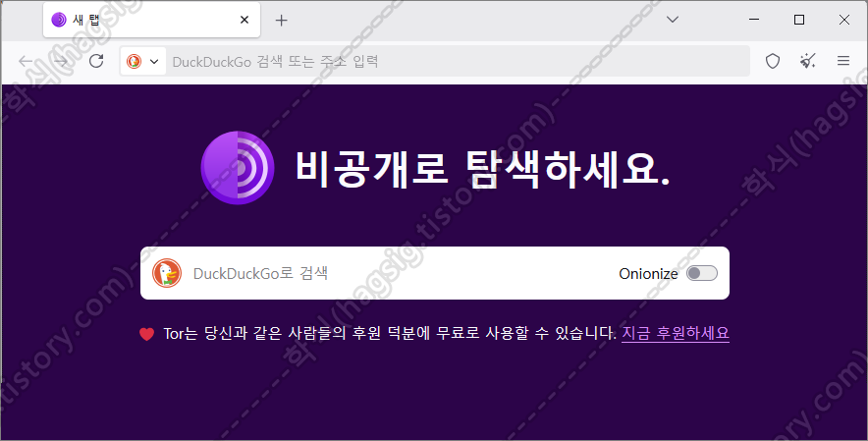Click the red heart donation icon
Image resolution: width=868 pixels, height=441 pixels.
tap(146, 334)
